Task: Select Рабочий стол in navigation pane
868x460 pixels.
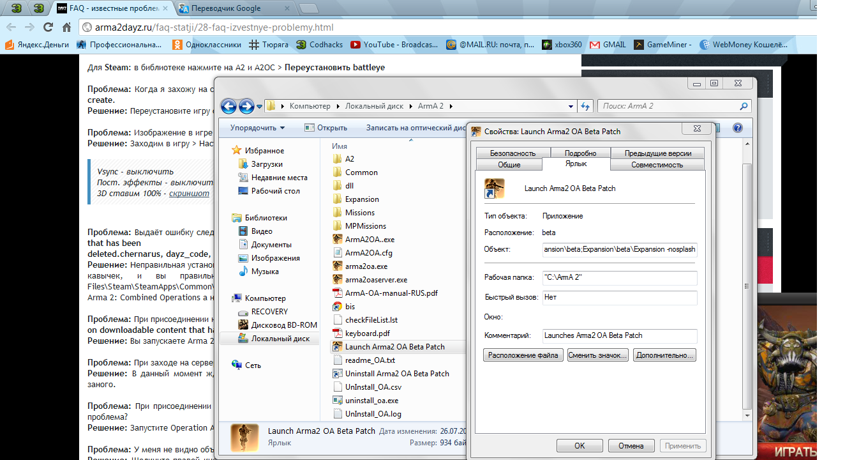Action: (x=268, y=191)
